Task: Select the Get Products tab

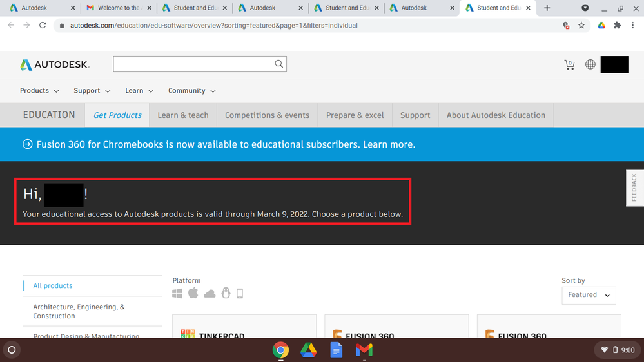Action: click(117, 115)
